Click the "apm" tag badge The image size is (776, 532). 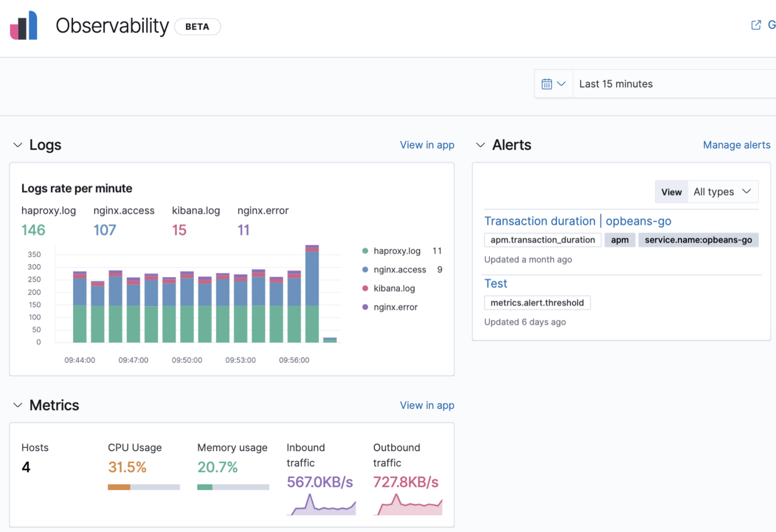coord(620,239)
